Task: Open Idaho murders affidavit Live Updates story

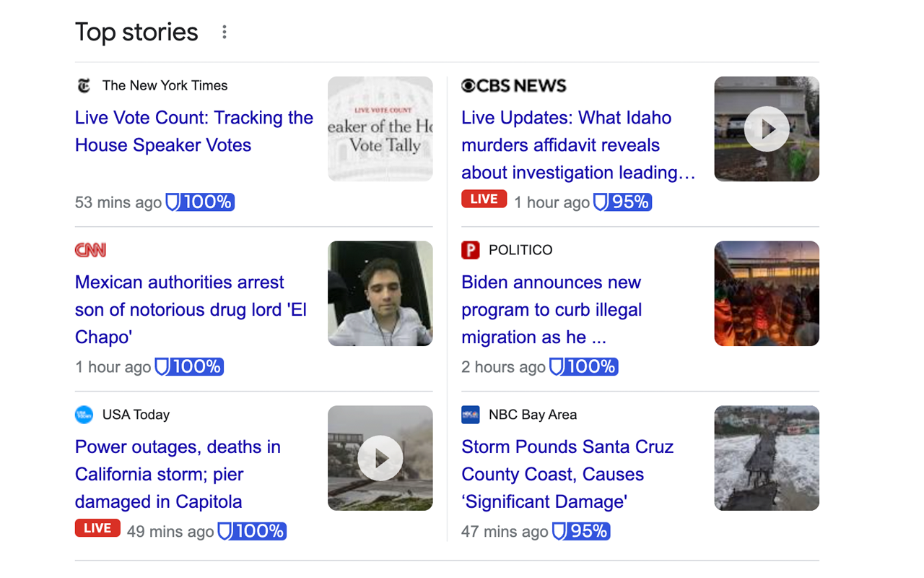Action: [x=577, y=144]
